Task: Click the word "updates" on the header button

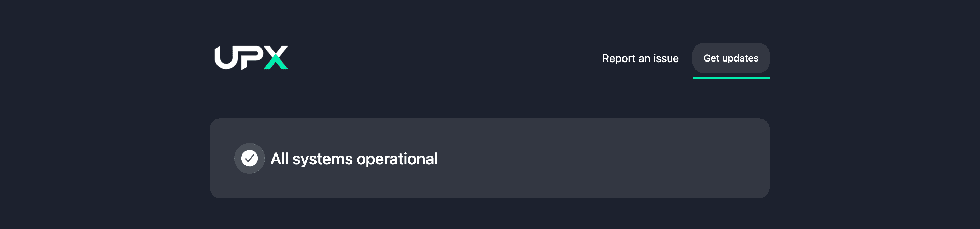Action: click(740, 58)
